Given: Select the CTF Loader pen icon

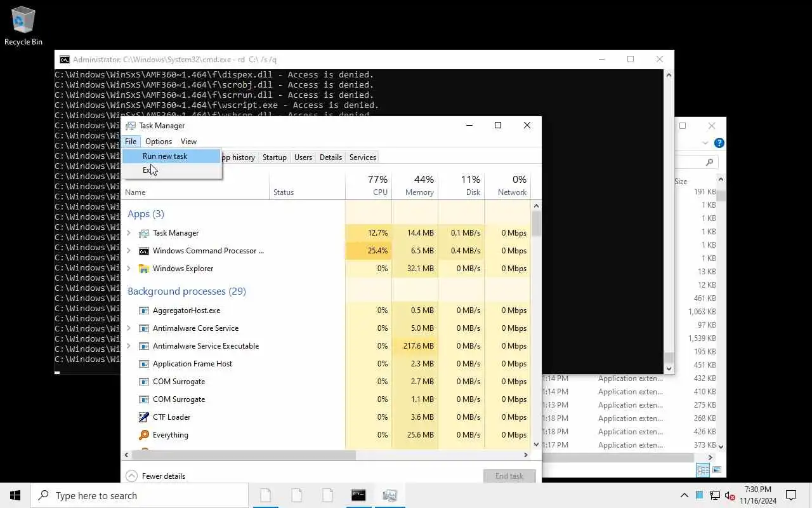Looking at the screenshot, I should pos(144,417).
